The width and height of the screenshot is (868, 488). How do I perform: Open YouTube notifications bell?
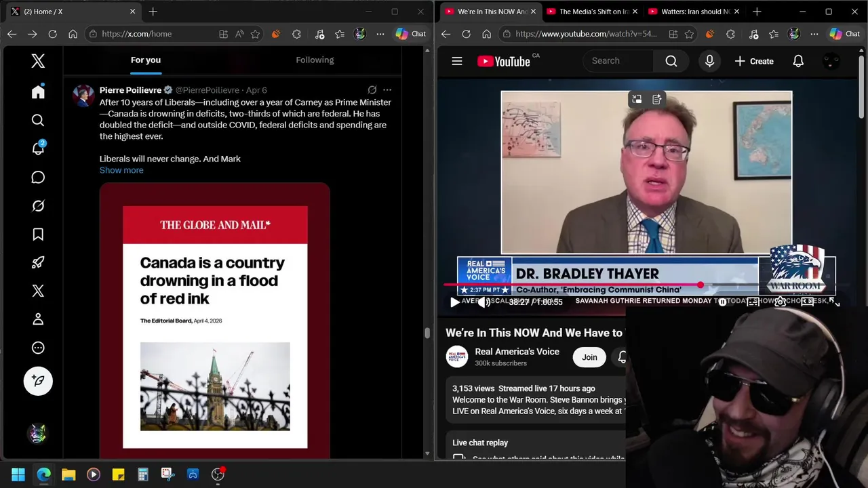(798, 61)
